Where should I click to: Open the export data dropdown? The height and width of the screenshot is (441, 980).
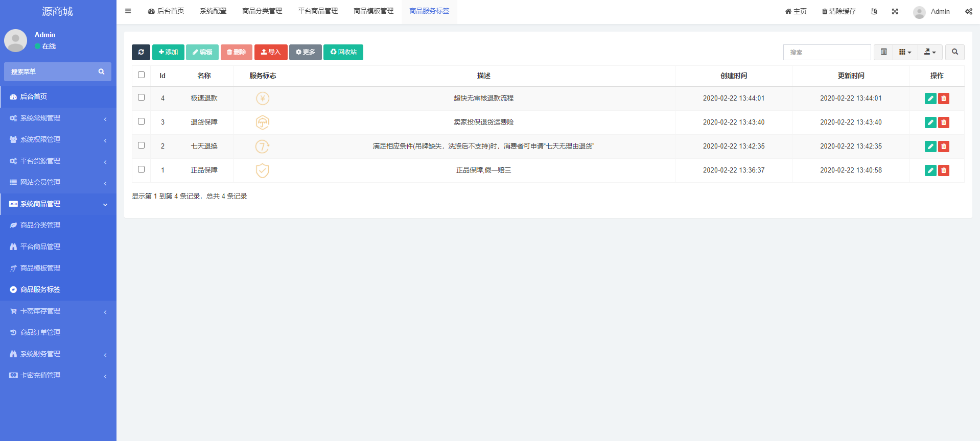[930, 52]
